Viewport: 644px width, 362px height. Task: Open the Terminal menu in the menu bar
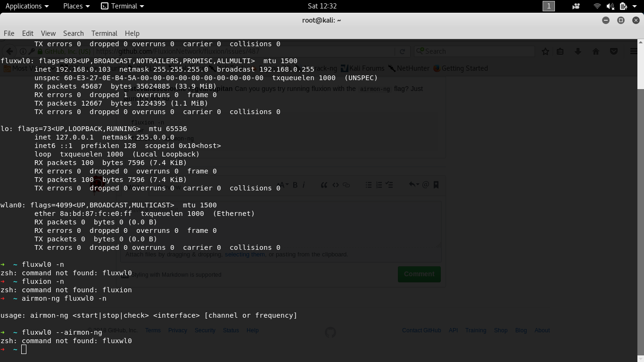pyautogui.click(x=104, y=33)
